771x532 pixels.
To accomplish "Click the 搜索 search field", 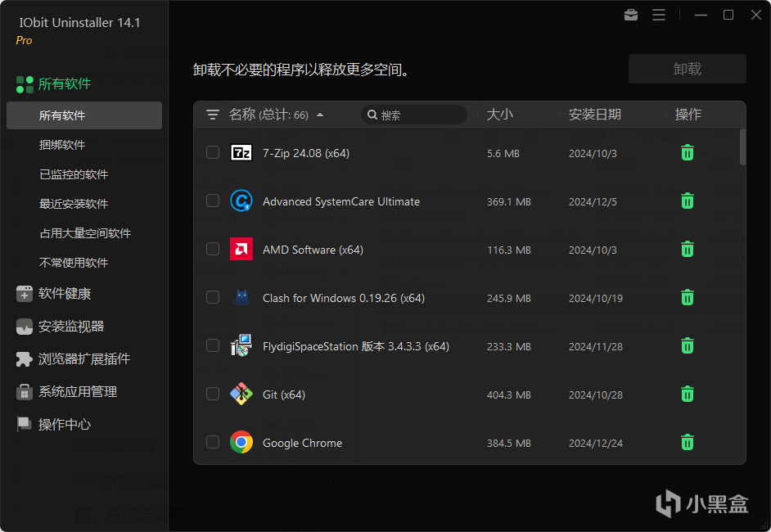I will (x=414, y=115).
